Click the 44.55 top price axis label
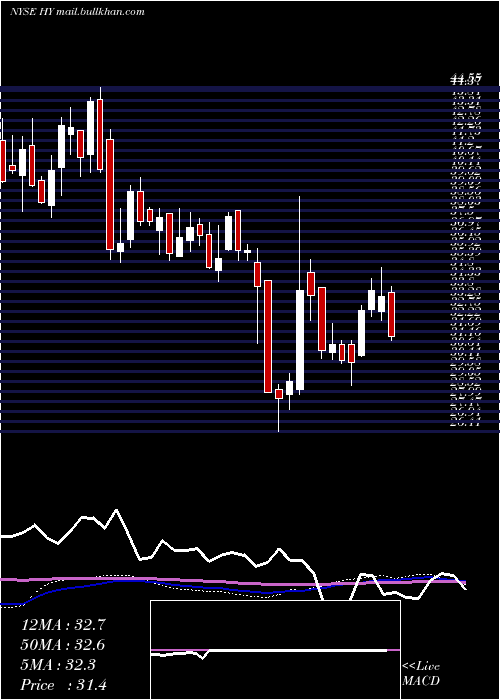 tap(466, 80)
